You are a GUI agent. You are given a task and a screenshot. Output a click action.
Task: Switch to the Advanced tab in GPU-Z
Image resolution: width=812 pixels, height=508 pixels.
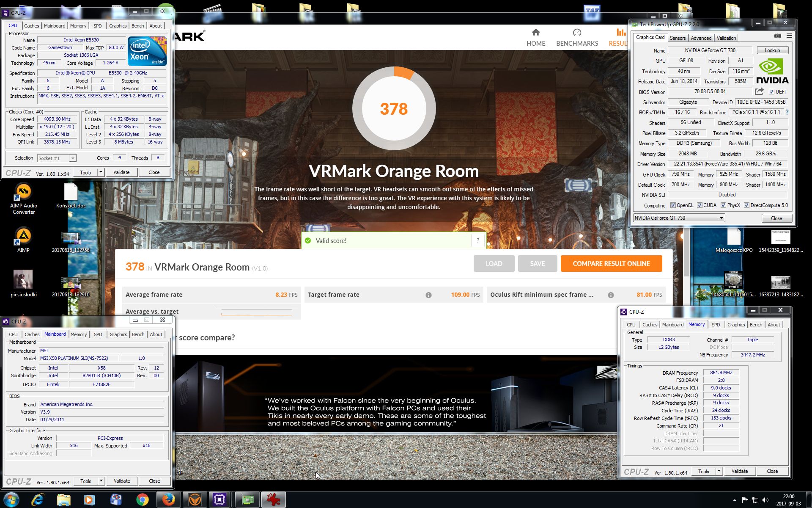tap(701, 38)
